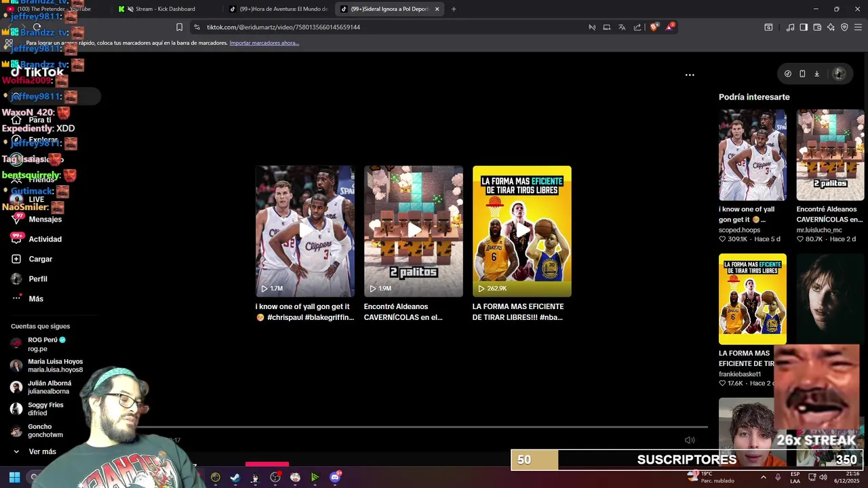Toggle the Brave sidebar panel icon
This screenshot has width=868, height=488.
pos(804,27)
